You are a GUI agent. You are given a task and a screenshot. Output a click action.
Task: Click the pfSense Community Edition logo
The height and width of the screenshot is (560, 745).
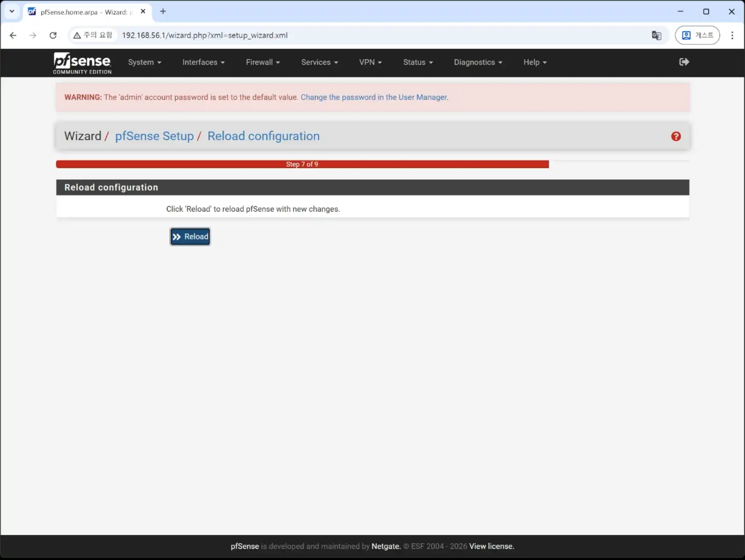coord(82,63)
